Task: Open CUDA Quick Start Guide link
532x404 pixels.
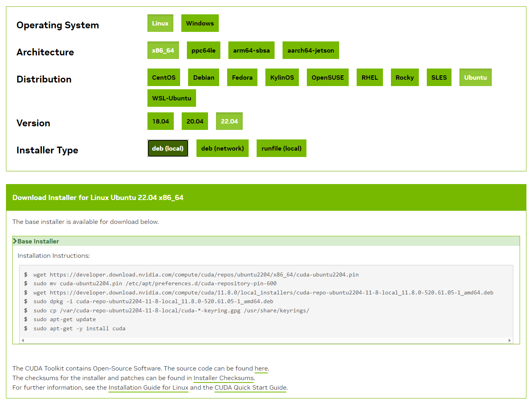Action: (250, 388)
